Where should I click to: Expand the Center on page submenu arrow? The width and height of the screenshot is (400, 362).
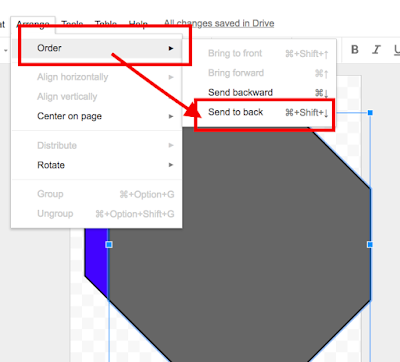pos(171,116)
